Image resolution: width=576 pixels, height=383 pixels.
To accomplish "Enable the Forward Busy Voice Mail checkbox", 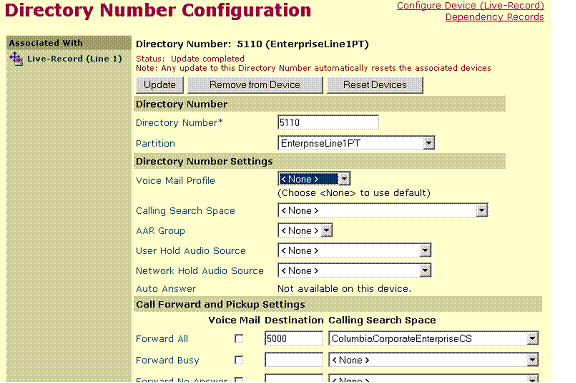I will (x=239, y=360).
